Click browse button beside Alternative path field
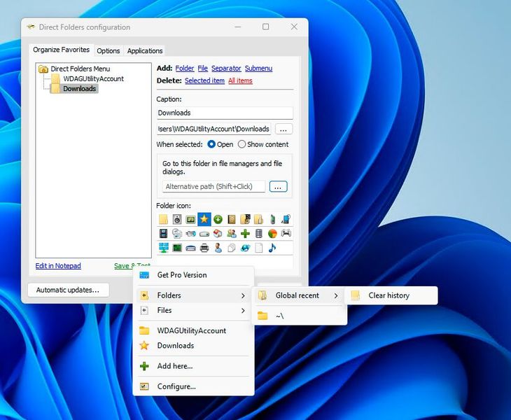The width and height of the screenshot is (511, 420). coord(278,187)
